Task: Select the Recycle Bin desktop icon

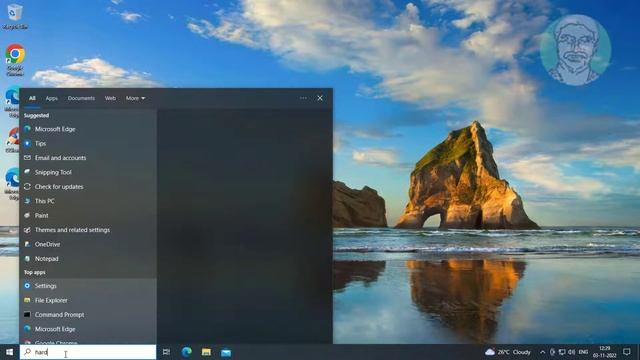Action: [15, 17]
